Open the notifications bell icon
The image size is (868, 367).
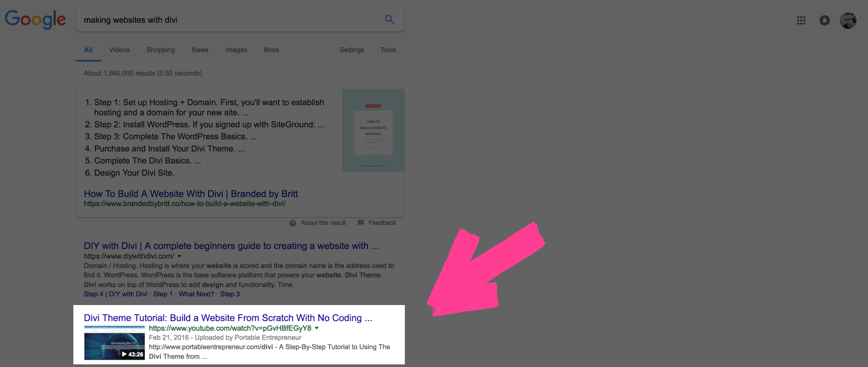pyautogui.click(x=824, y=20)
